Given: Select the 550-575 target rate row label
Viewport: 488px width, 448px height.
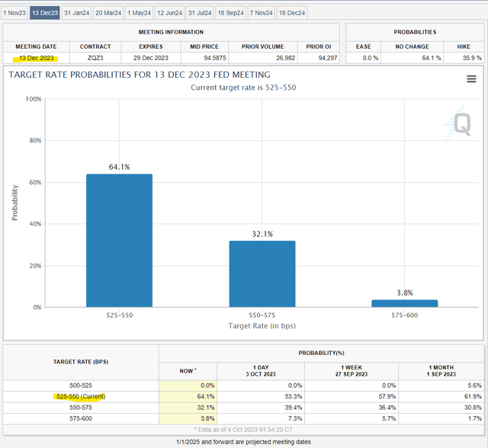Looking at the screenshot, I should (81, 408).
